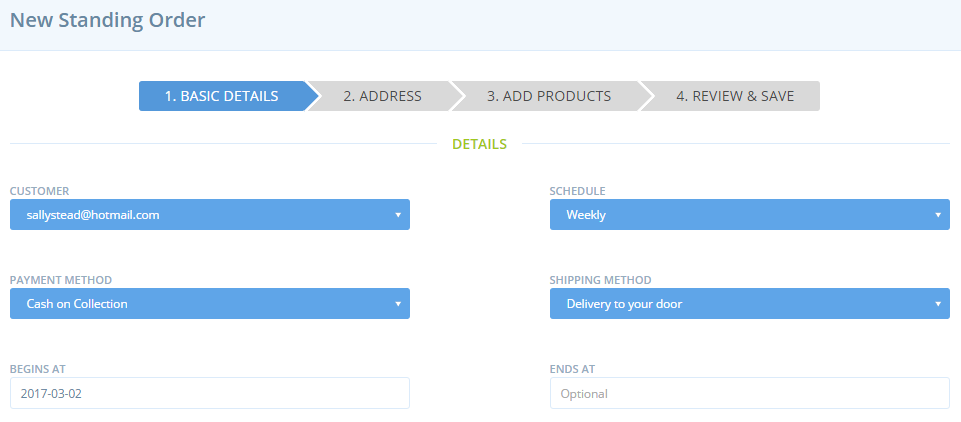Go to the 2. Address step
This screenshot has width=961, height=422.
pos(382,96)
